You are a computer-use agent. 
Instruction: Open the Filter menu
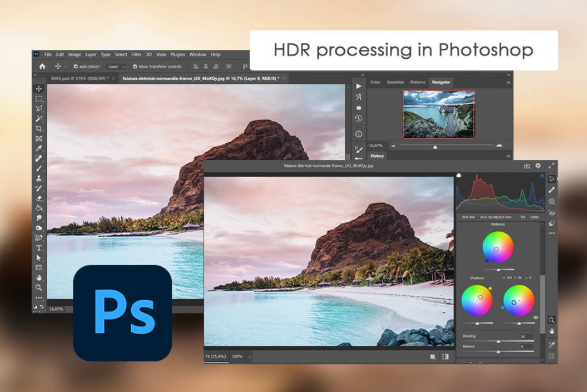pyautogui.click(x=136, y=54)
